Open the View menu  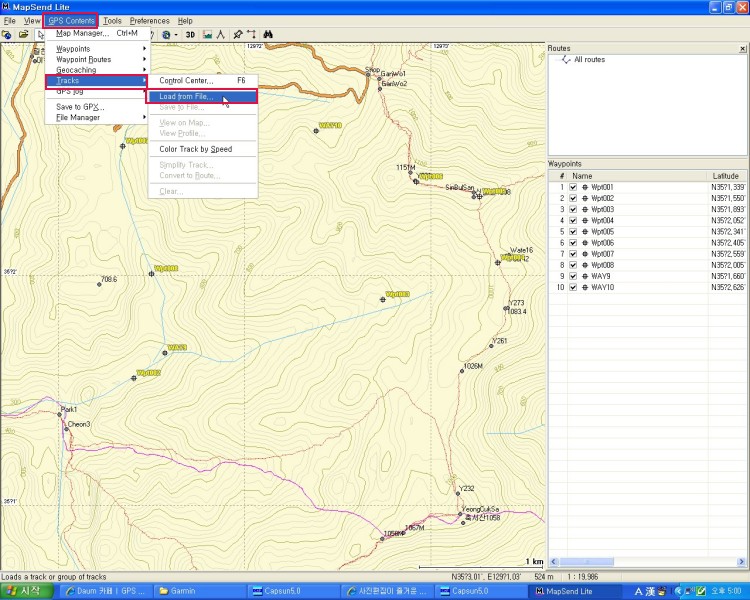tap(32, 21)
